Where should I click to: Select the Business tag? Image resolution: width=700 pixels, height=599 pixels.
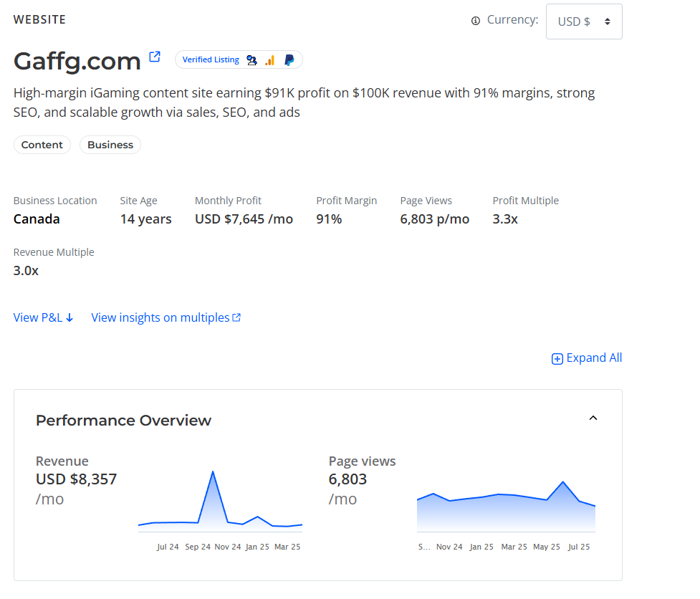[110, 145]
